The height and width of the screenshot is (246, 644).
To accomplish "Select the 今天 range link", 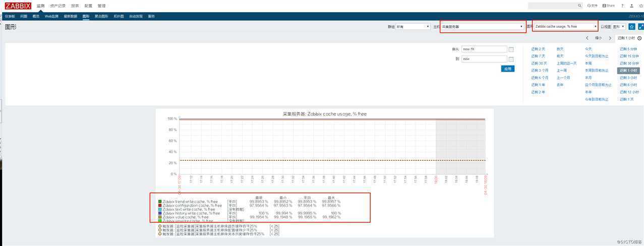I will click(589, 49).
